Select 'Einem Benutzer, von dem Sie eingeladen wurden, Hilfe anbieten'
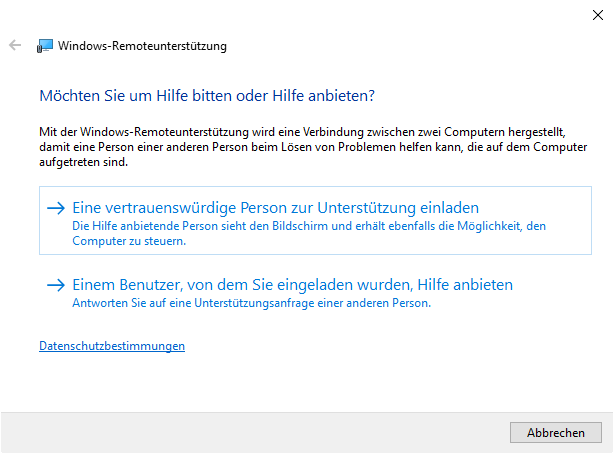Viewport: 614px width, 454px height. pos(293,285)
